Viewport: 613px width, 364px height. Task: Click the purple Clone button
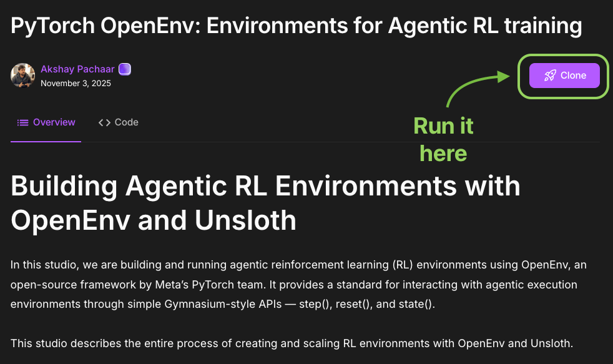[x=564, y=76]
